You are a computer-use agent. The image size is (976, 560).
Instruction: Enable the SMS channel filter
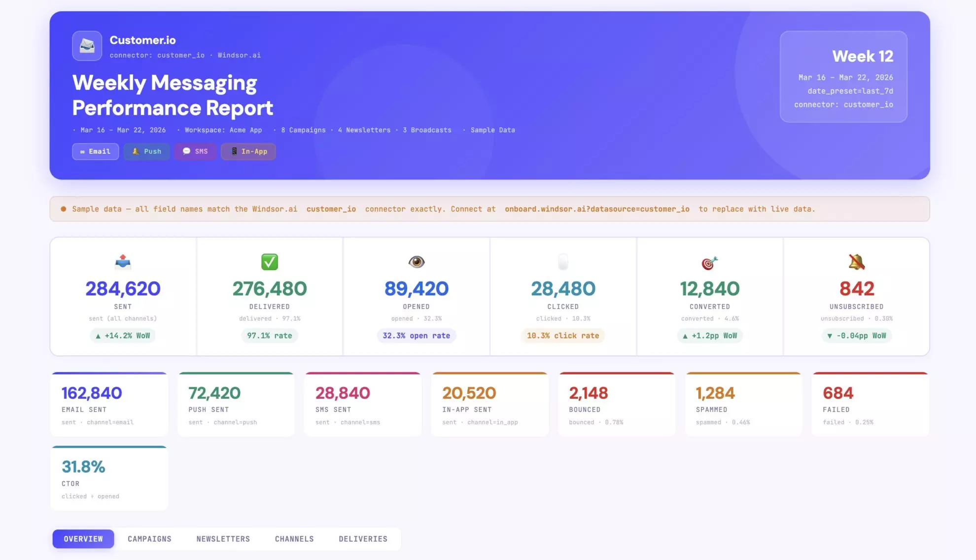[195, 151]
